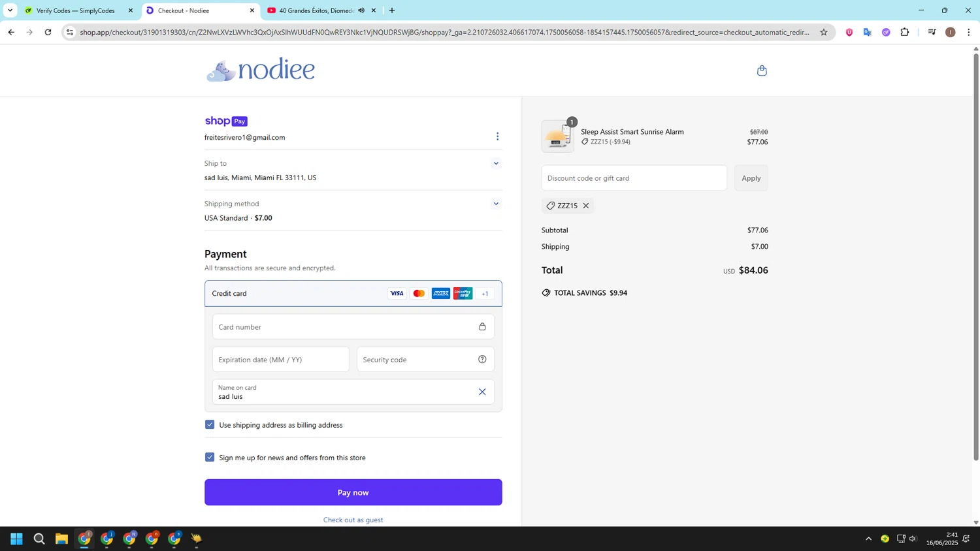Show hidden system tray icons
The height and width of the screenshot is (551, 980).
tap(868, 539)
